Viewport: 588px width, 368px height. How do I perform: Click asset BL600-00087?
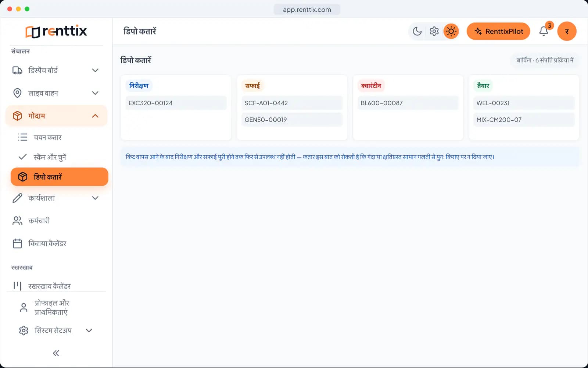[408, 103]
